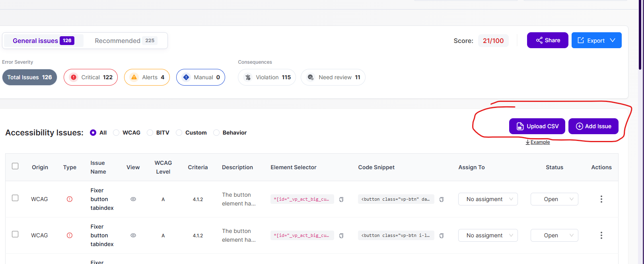Select the Behavior radio button
Viewport: 644px width, 264px height.
point(216,133)
